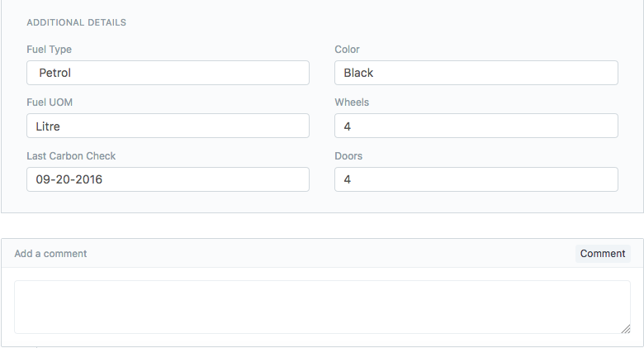
Task: Click inside the comment text area
Action: point(322,307)
